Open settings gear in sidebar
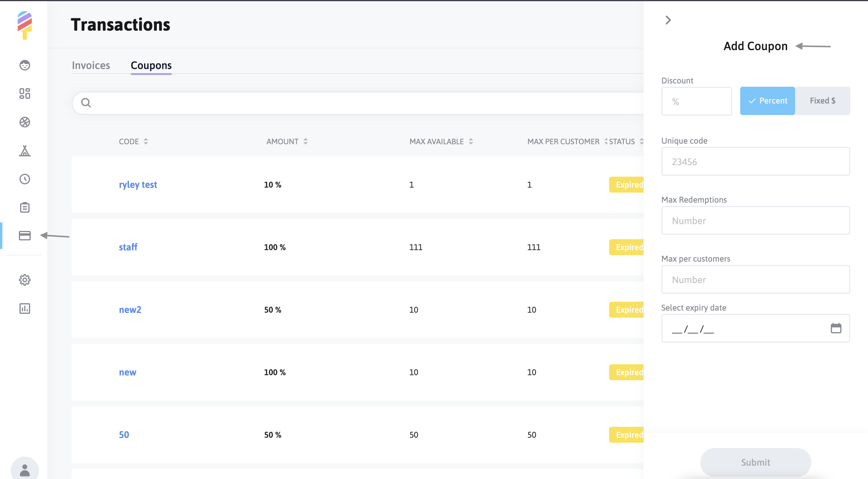The image size is (868, 479). [x=25, y=280]
